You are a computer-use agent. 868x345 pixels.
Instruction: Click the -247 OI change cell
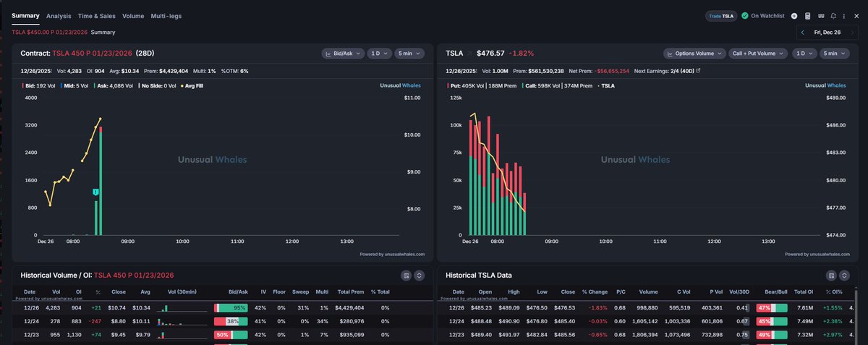[94, 321]
